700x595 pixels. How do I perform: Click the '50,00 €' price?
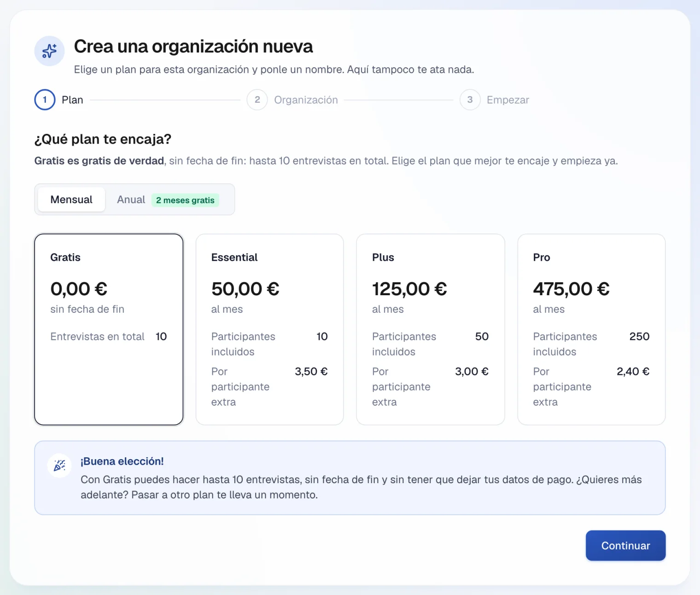pos(245,289)
